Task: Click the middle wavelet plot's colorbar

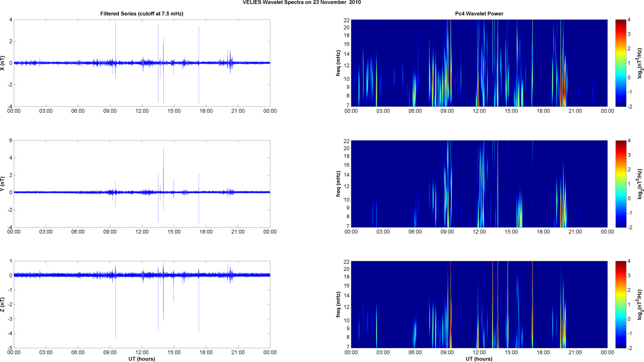Action: (x=621, y=184)
